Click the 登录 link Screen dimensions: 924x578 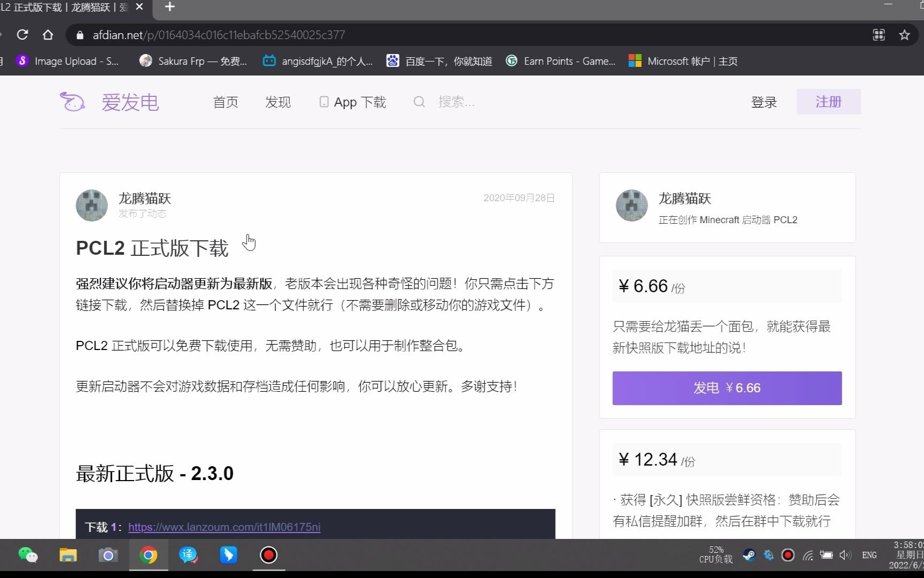click(x=764, y=102)
